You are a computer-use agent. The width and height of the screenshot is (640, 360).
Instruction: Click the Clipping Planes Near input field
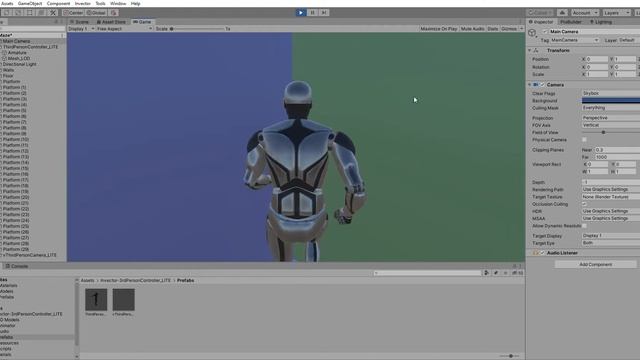tap(617, 150)
